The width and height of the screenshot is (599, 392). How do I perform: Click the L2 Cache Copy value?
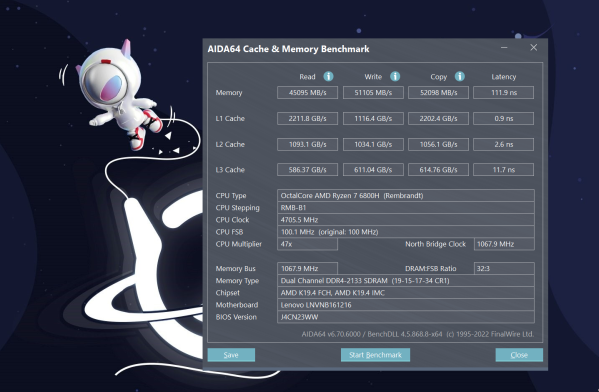[x=438, y=144]
